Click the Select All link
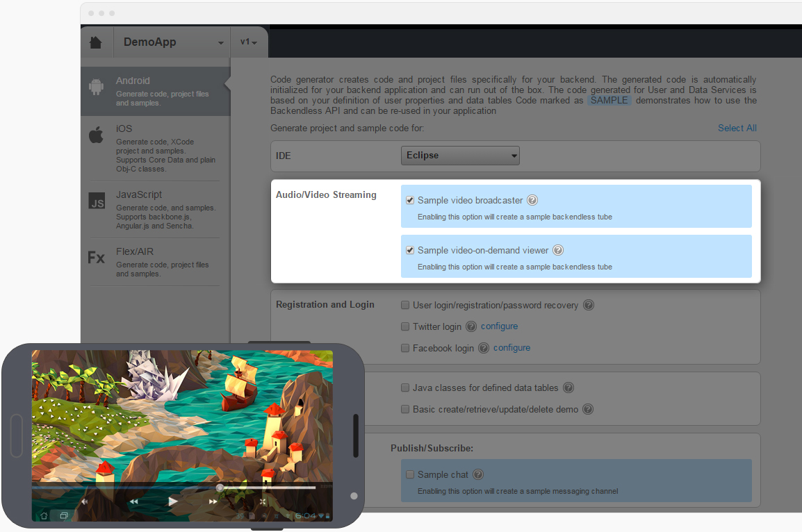The image size is (802, 532). pyautogui.click(x=737, y=128)
